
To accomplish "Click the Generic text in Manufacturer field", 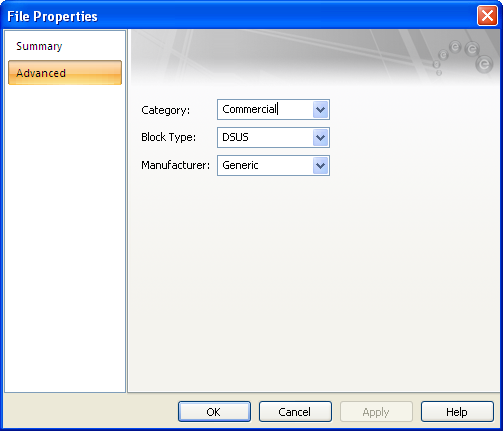I will pos(240,165).
